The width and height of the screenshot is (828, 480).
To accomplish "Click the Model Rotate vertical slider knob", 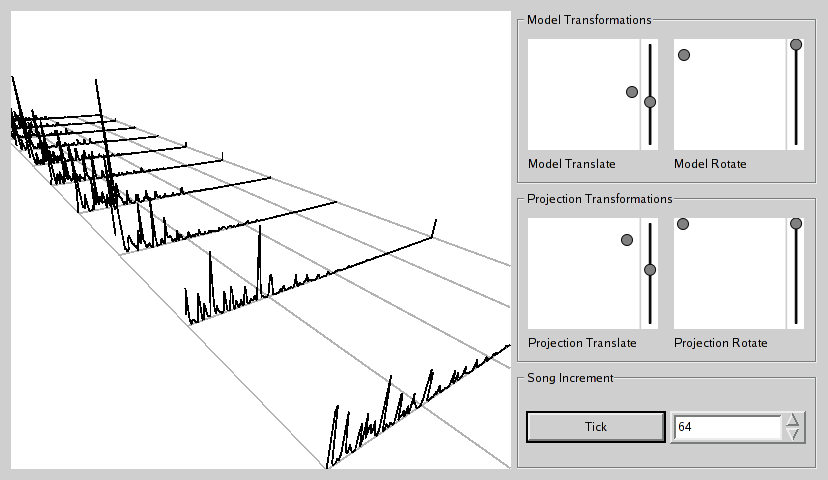I will coord(796,45).
